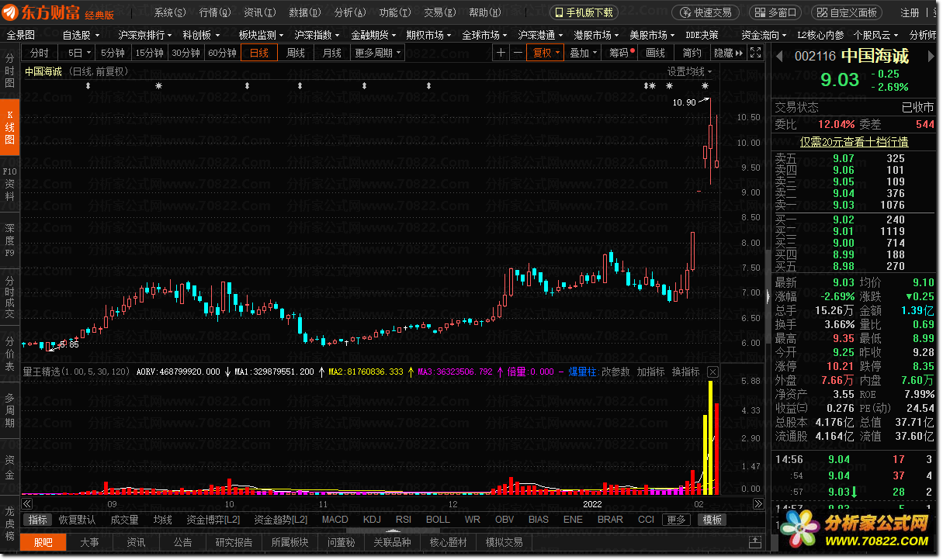The image size is (943, 560).
Task: Open 分析(A) menu
Action: (349, 12)
